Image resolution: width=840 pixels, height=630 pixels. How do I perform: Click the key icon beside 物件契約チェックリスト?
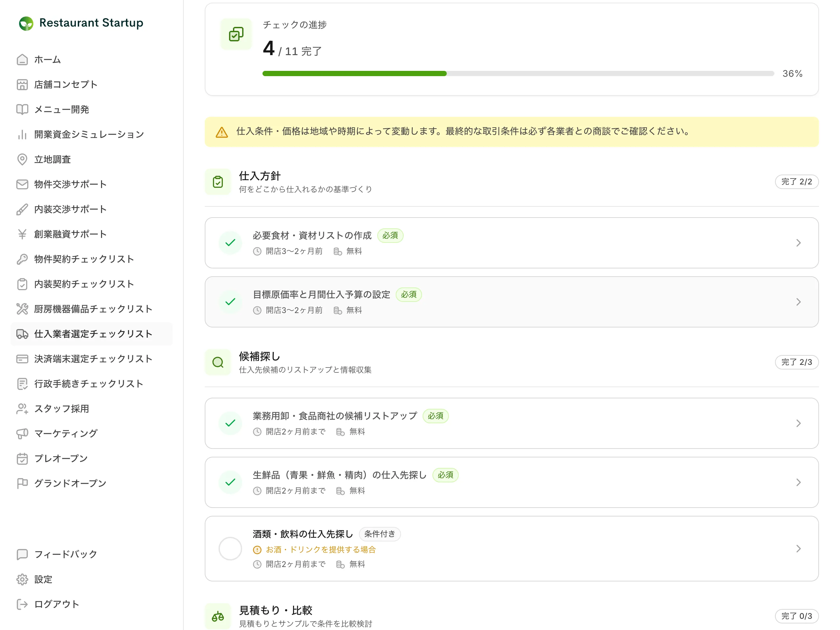pyautogui.click(x=22, y=259)
